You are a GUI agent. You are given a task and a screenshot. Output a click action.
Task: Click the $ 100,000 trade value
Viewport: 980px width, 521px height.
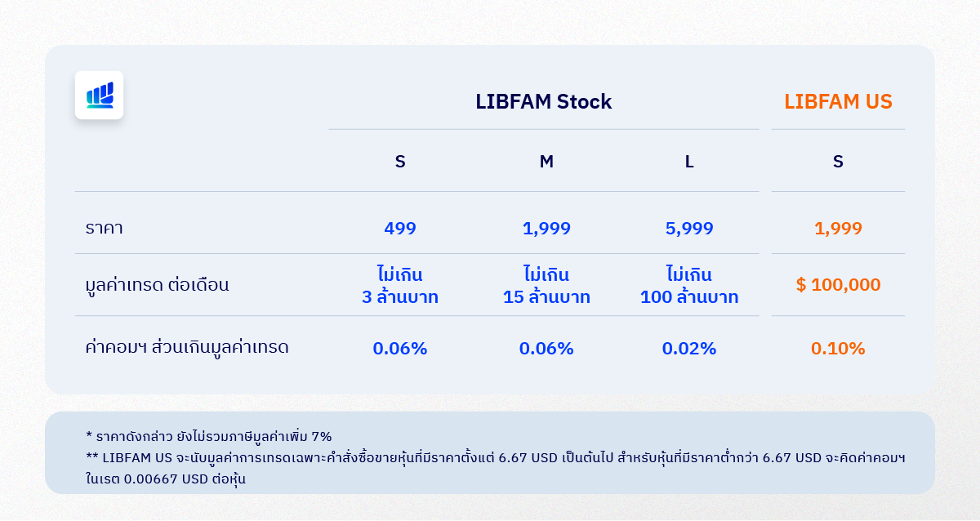838,285
